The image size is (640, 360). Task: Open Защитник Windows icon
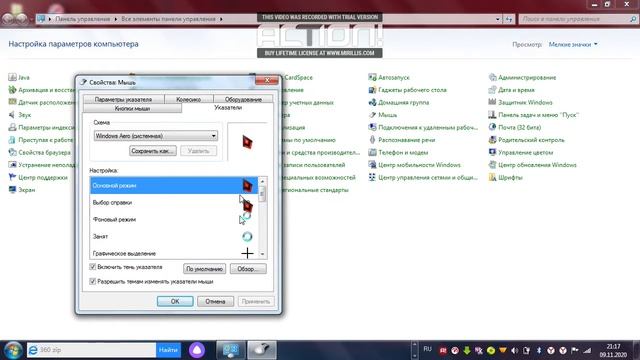(x=492, y=102)
